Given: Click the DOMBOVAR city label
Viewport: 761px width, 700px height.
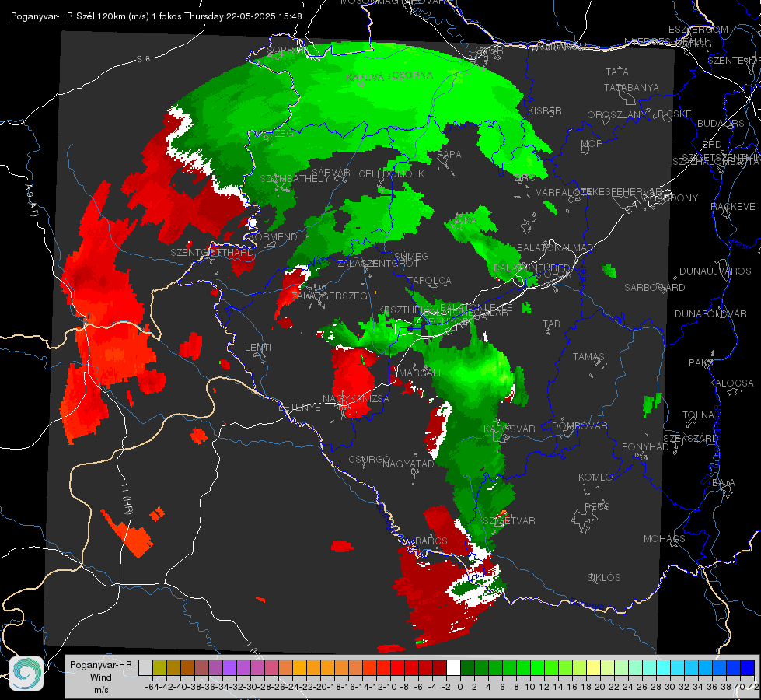Looking at the screenshot, I should [580, 426].
